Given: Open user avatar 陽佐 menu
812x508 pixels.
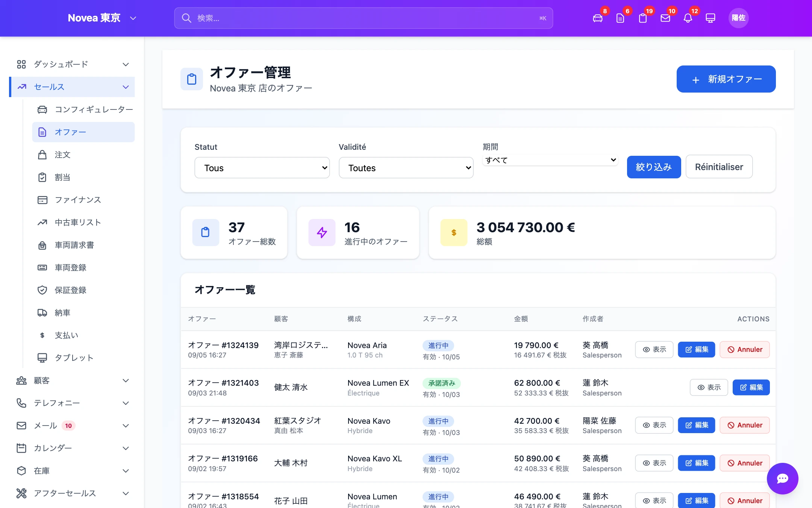Looking at the screenshot, I should click(738, 18).
